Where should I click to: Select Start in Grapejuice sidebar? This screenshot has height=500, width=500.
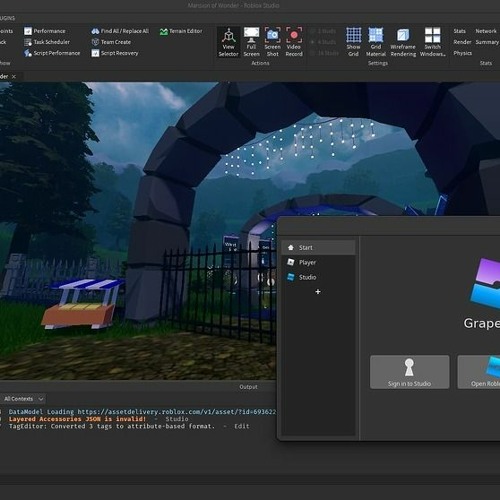[x=318, y=248]
